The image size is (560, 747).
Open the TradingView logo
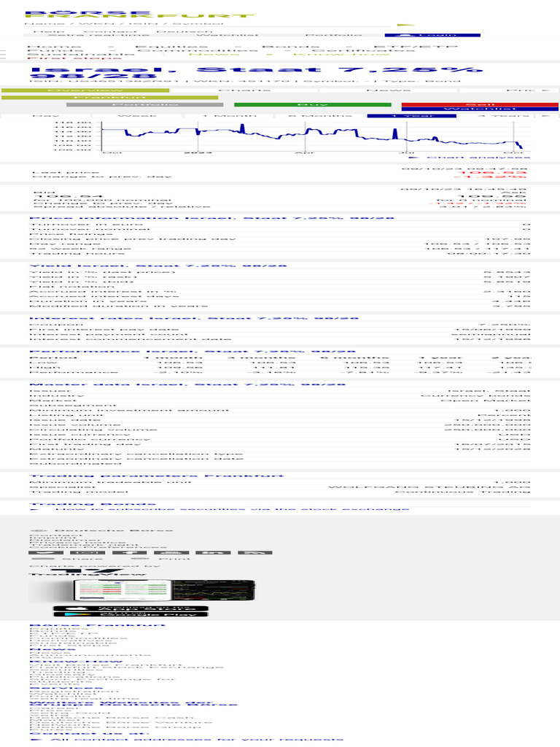88,572
